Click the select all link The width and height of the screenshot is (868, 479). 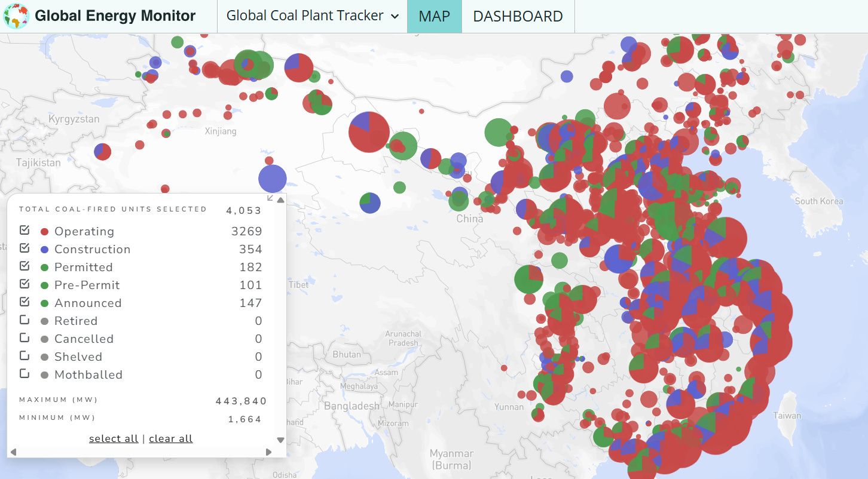[114, 438]
